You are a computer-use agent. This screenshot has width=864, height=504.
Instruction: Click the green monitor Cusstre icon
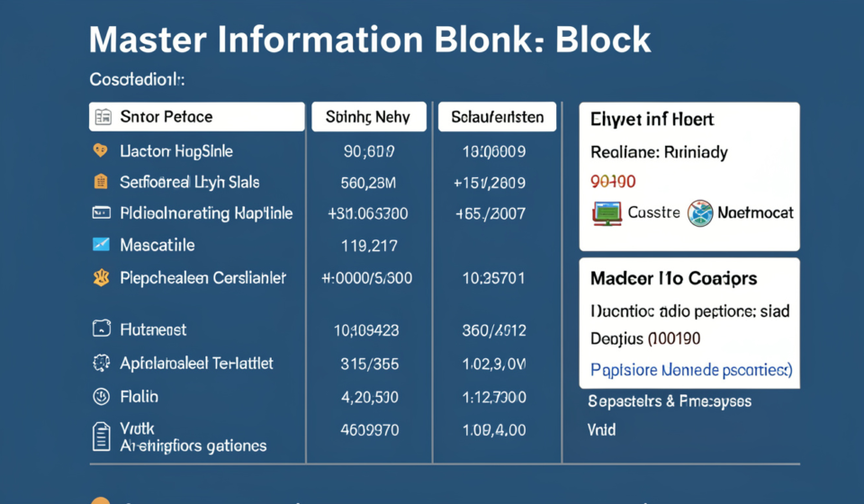[x=607, y=213]
